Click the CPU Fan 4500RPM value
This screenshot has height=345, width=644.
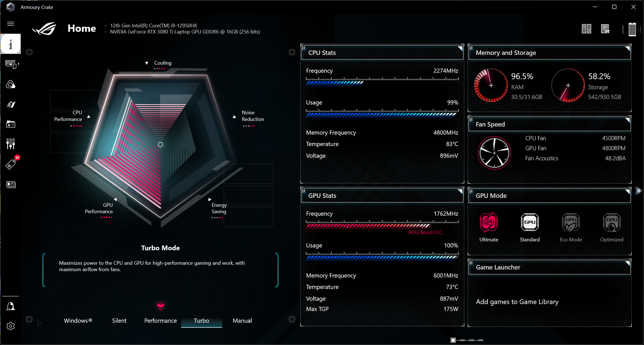tap(613, 138)
